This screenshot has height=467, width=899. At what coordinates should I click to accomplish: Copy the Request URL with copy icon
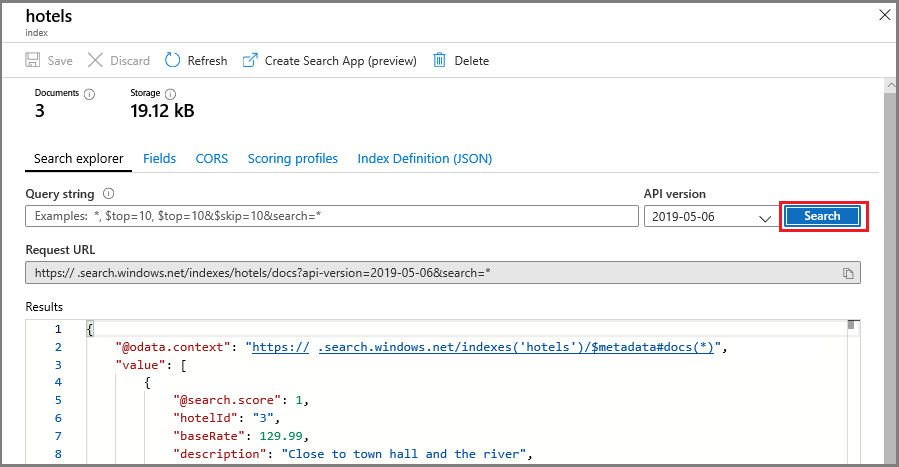[847, 273]
